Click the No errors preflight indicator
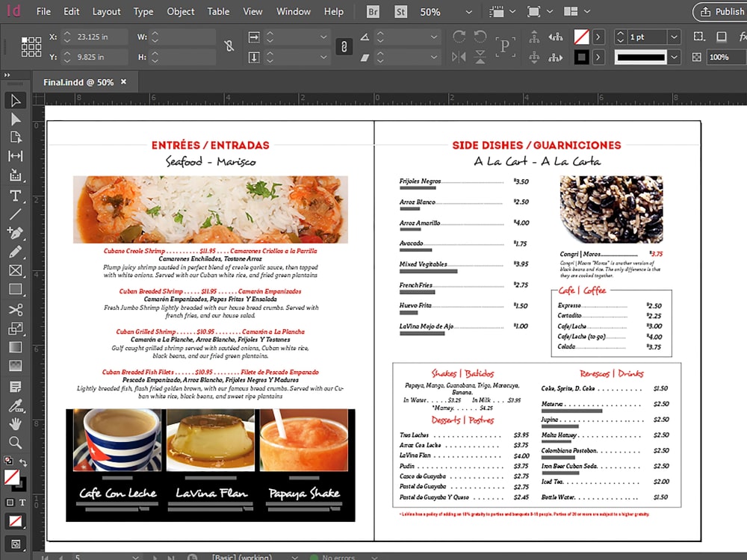Screen dimensions: 747x560 [x=340, y=556]
